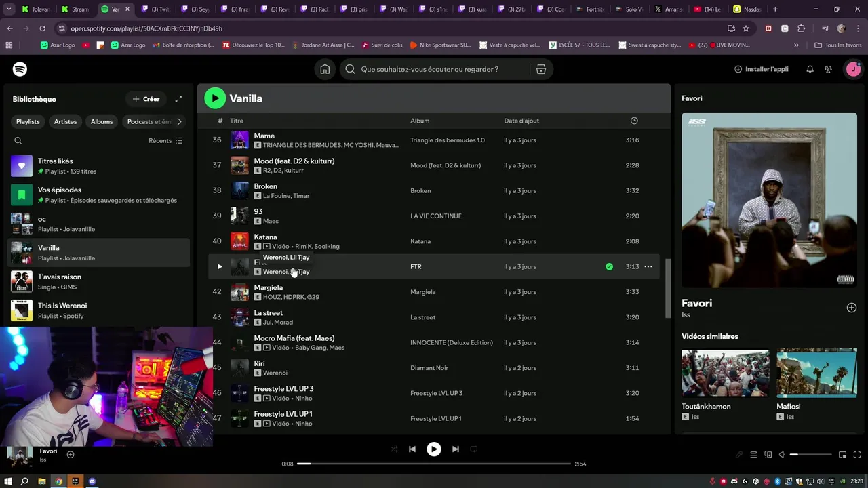Open Vos épisodes in library
868x488 pixels.
(x=99, y=195)
